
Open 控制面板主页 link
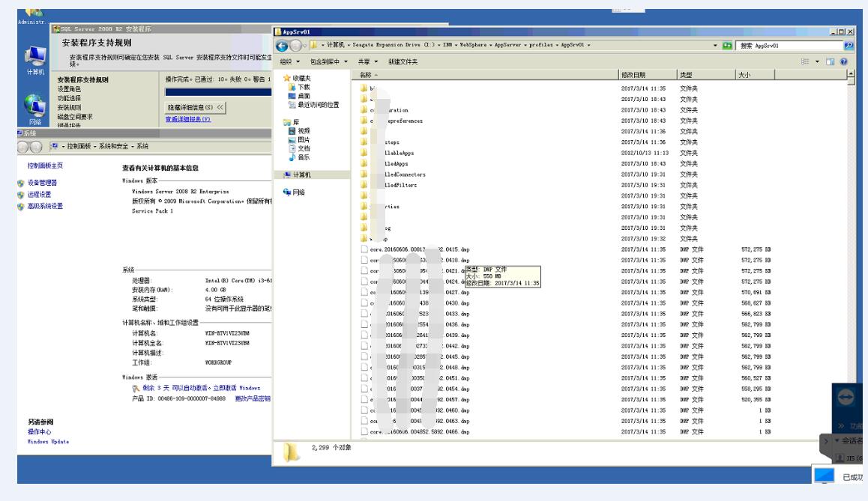46,166
